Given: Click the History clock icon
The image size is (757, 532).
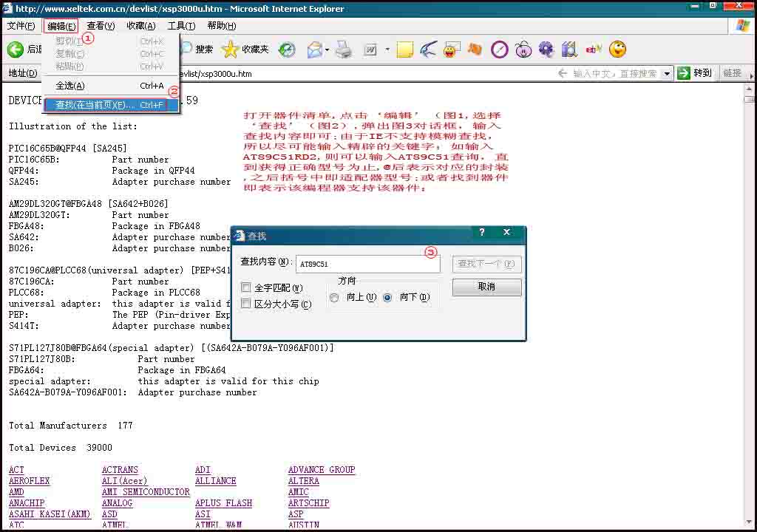Looking at the screenshot, I should 287,50.
